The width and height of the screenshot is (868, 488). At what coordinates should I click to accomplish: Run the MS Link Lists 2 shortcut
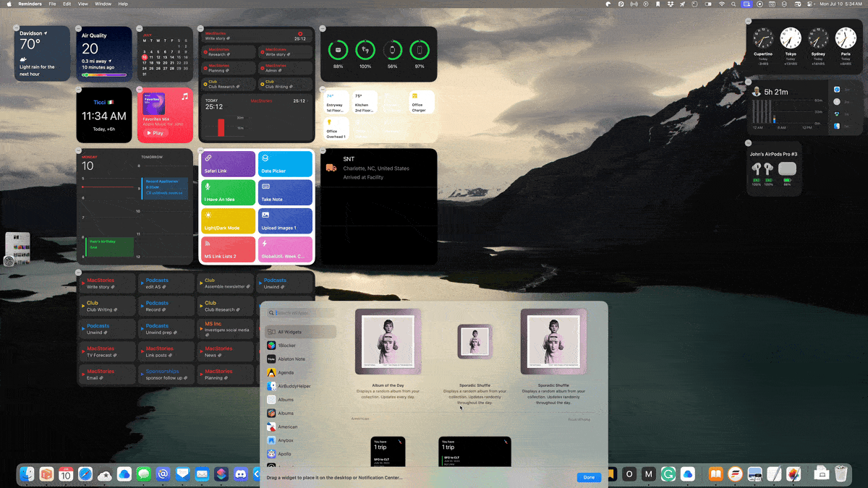click(228, 249)
